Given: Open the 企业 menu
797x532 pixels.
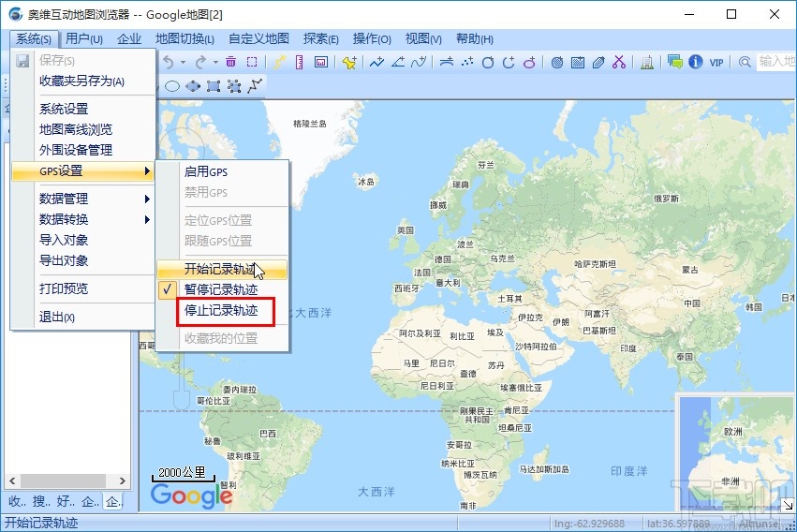Looking at the screenshot, I should 128,39.
